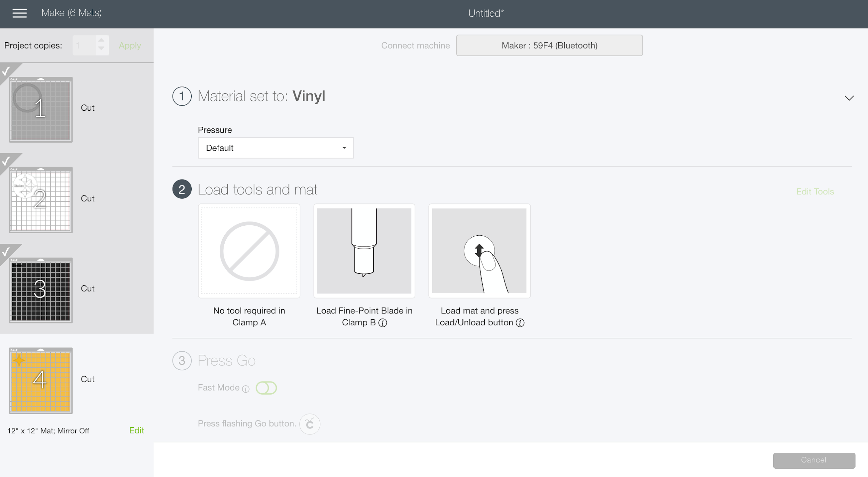Increase project copies with up arrow
This screenshot has width=868, height=477.
pos(101,40)
